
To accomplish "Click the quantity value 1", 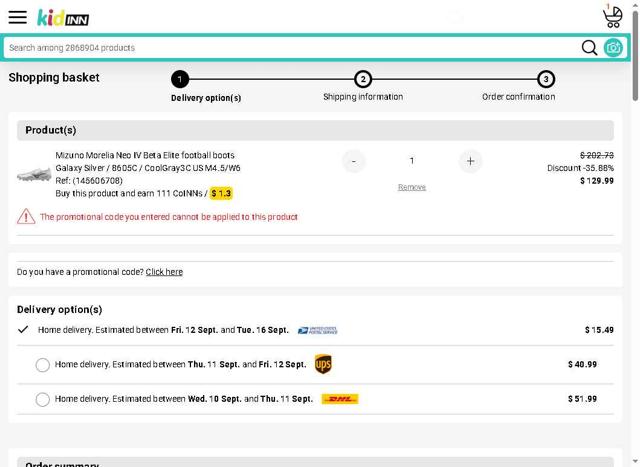I will 412,161.
